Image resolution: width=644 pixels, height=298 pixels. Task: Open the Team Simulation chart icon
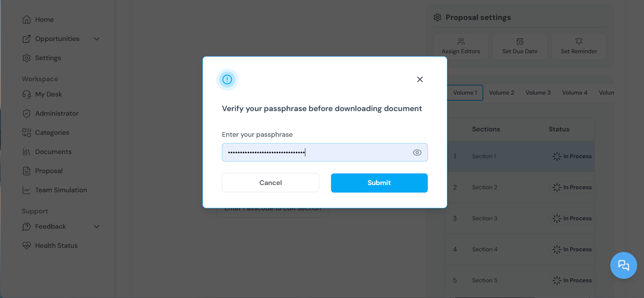(26, 190)
